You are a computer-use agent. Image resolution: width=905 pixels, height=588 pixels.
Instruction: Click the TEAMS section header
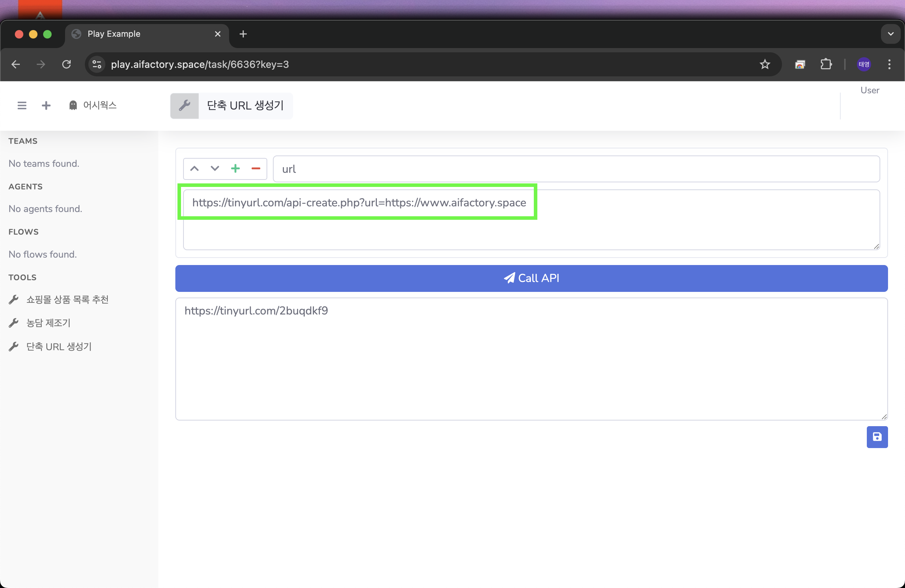click(23, 141)
